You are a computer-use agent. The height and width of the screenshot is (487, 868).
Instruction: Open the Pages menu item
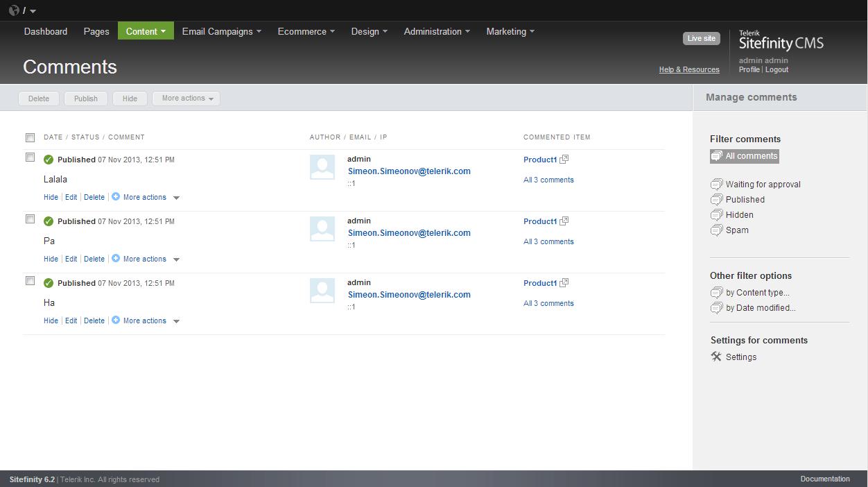point(96,31)
